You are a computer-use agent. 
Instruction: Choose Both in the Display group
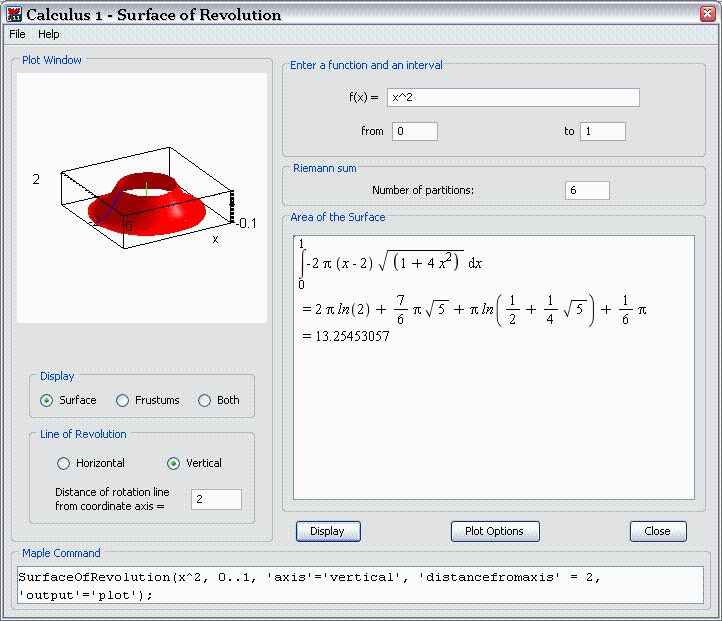tap(205, 400)
